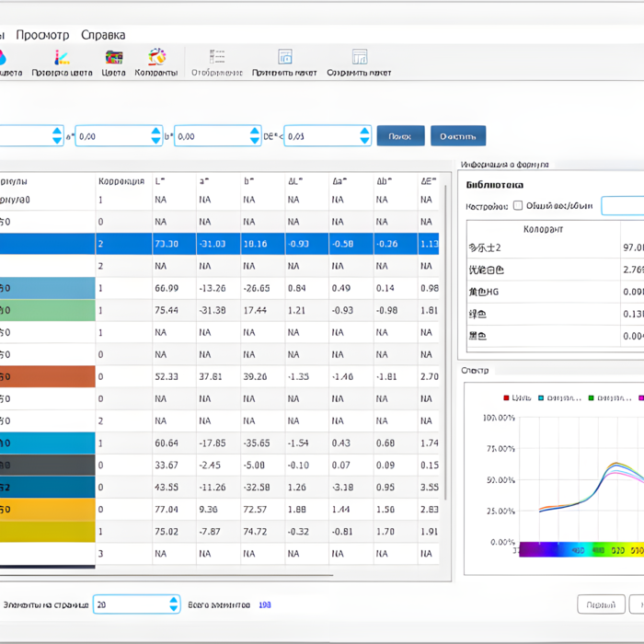644x644 pixels.
Task: Toggle the Общий вес/объём checkbox
Action: point(518,206)
